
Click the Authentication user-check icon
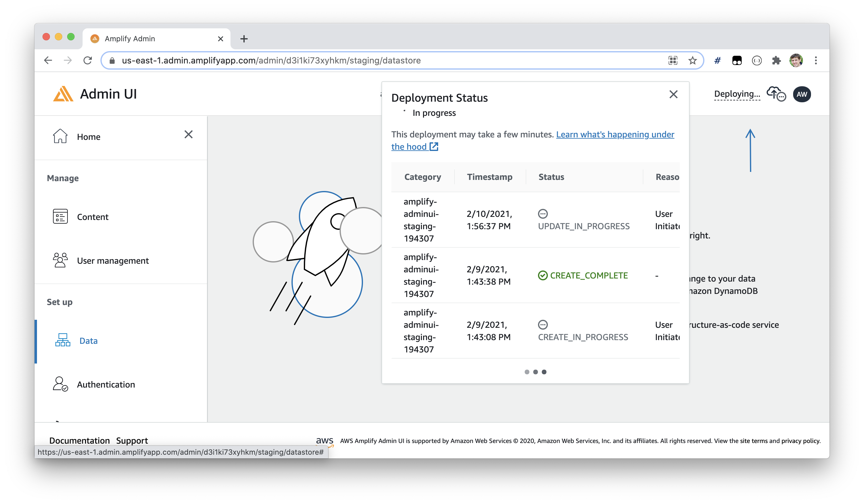(x=60, y=384)
